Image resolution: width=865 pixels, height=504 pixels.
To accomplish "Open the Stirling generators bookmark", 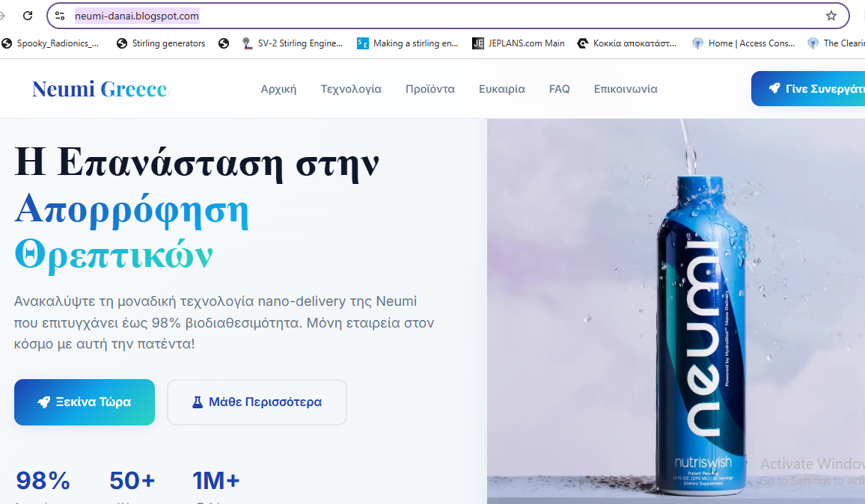I will [x=161, y=43].
